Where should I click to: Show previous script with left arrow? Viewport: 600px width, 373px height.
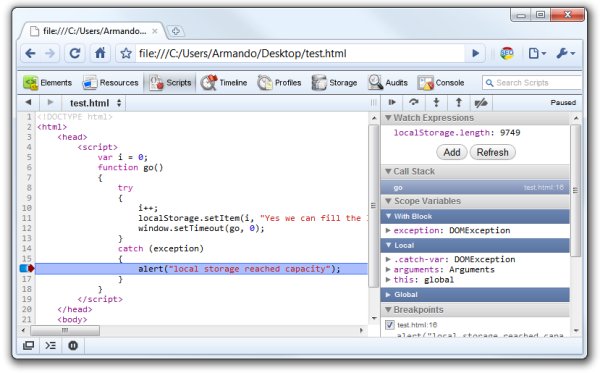pyautogui.click(x=28, y=103)
